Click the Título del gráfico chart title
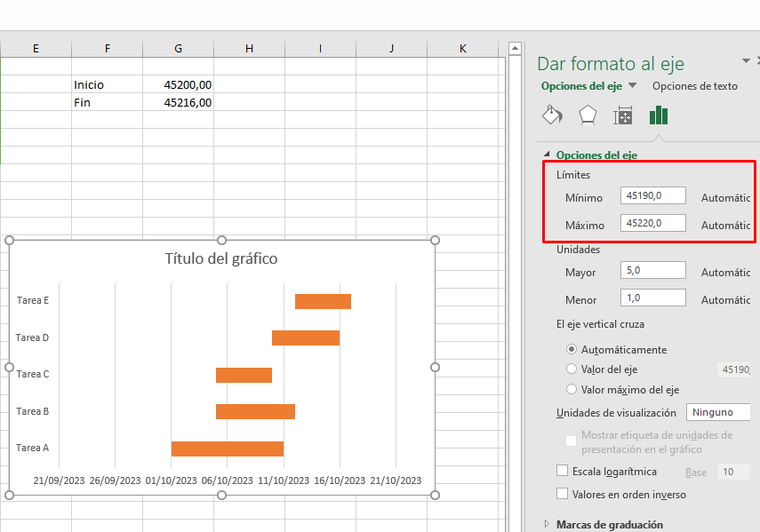 pos(221,258)
